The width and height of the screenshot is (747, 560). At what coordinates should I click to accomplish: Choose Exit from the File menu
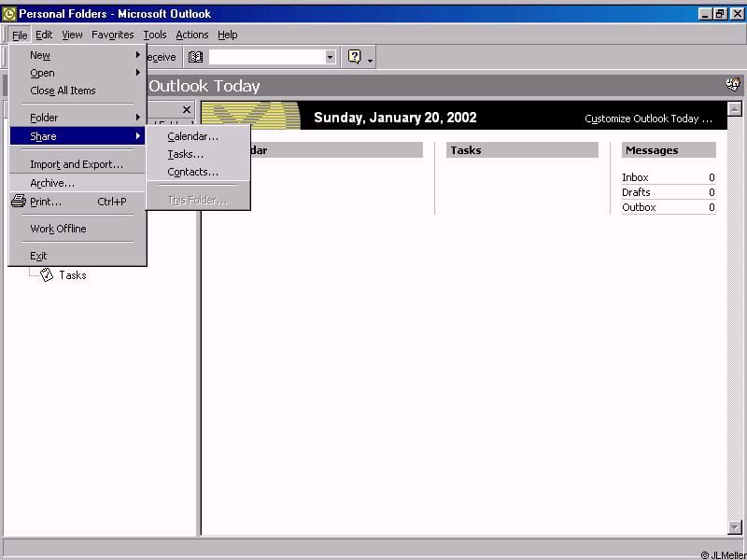click(x=78, y=256)
